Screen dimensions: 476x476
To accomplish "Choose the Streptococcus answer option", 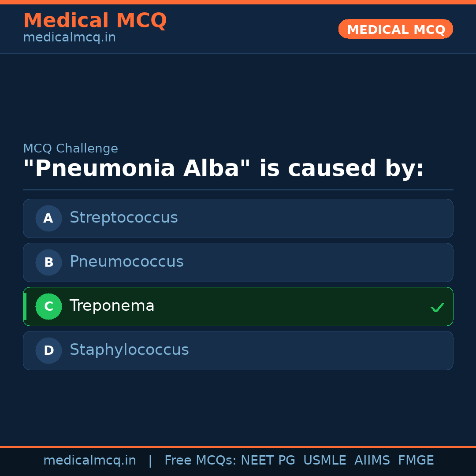I will tap(238, 218).
